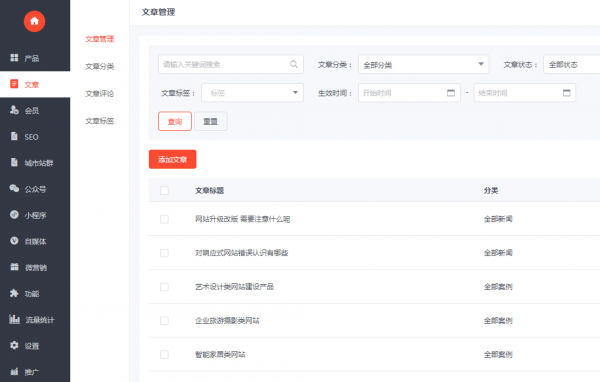Click the 小程序 mini program icon
This screenshot has width=600, height=382.
(x=14, y=215)
